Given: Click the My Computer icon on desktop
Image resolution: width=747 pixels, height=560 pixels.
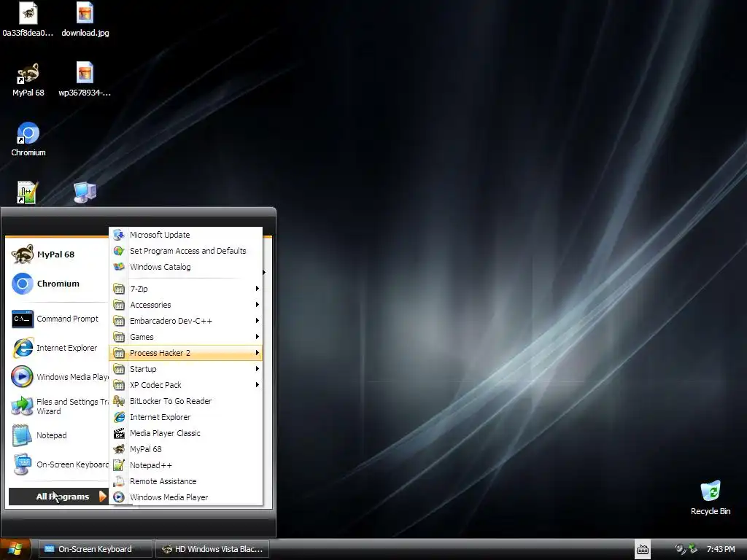Looking at the screenshot, I should click(x=85, y=192).
